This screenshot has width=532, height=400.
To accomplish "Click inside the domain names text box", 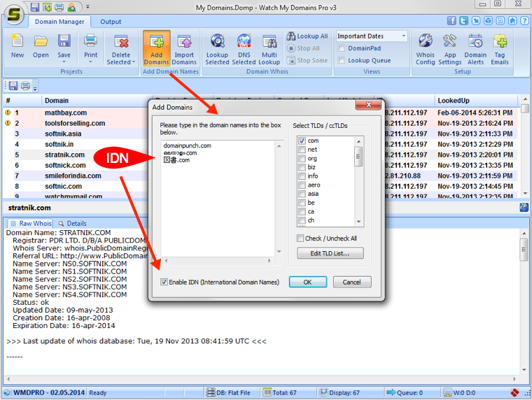I will (x=218, y=199).
